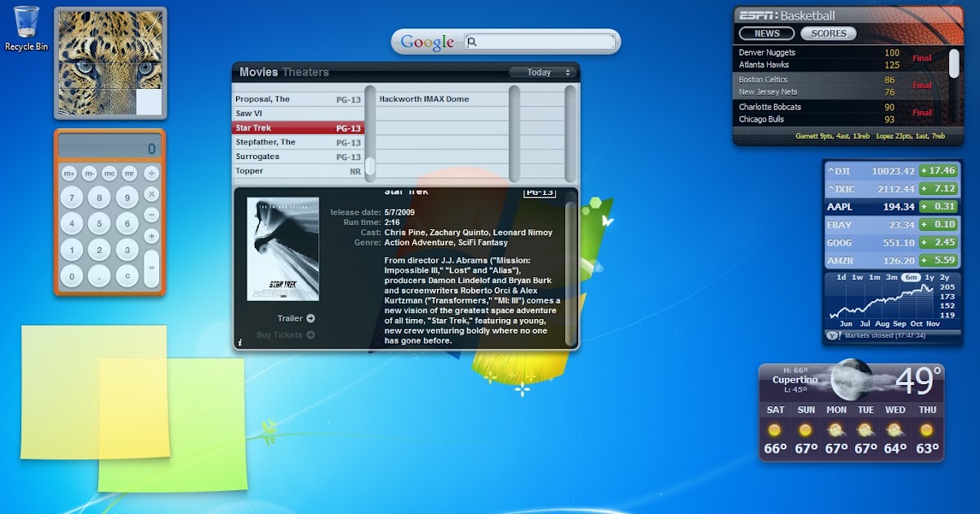Select the 1d stock chart range

coord(840,277)
